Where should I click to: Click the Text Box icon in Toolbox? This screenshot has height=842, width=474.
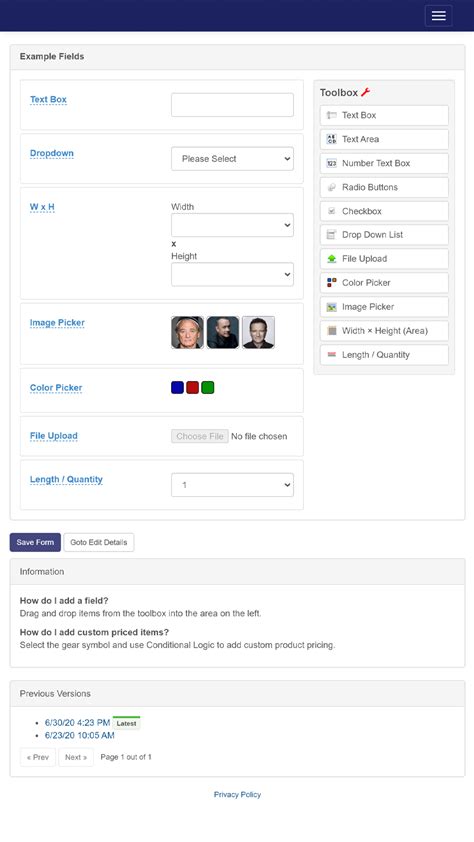tap(331, 115)
